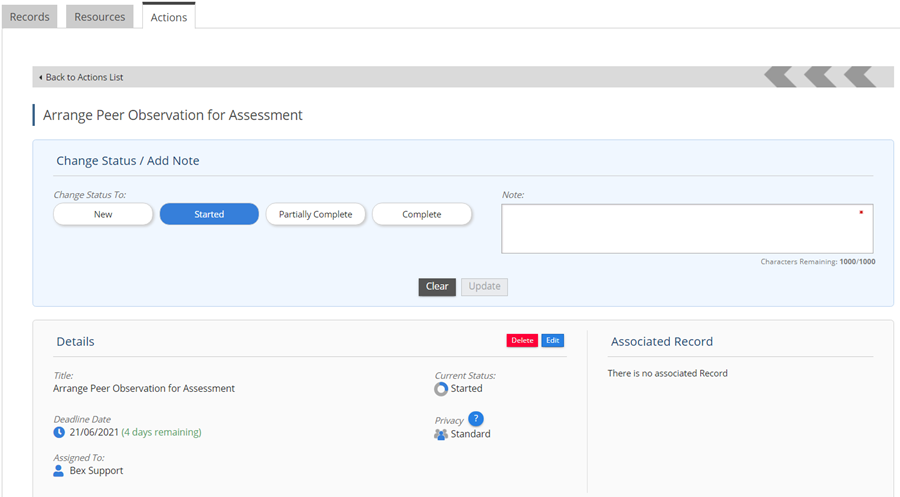Select the Actions tab
900x497 pixels.
(x=169, y=17)
